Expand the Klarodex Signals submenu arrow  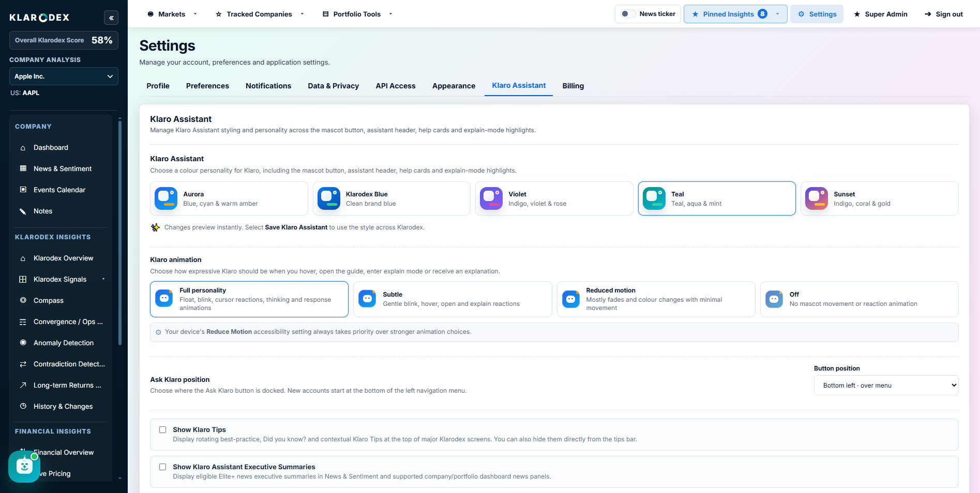[x=103, y=279]
